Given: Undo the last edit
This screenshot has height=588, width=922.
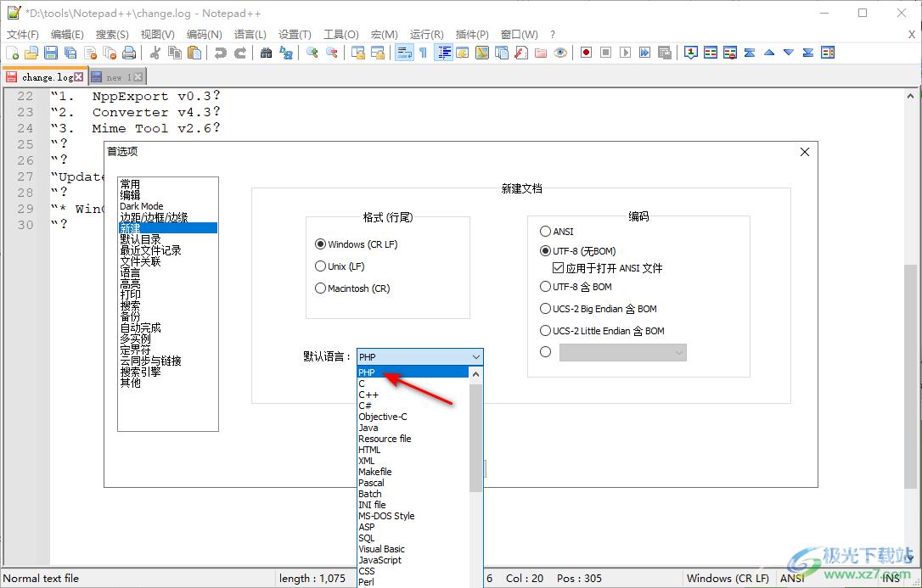Looking at the screenshot, I should coord(221,53).
